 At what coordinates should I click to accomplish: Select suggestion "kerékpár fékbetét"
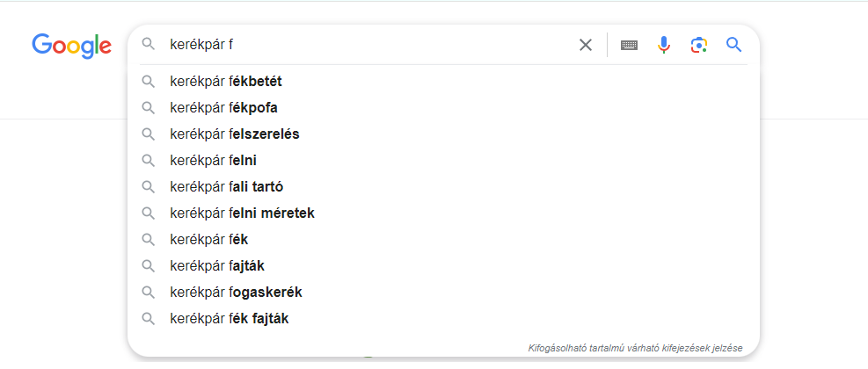[225, 82]
